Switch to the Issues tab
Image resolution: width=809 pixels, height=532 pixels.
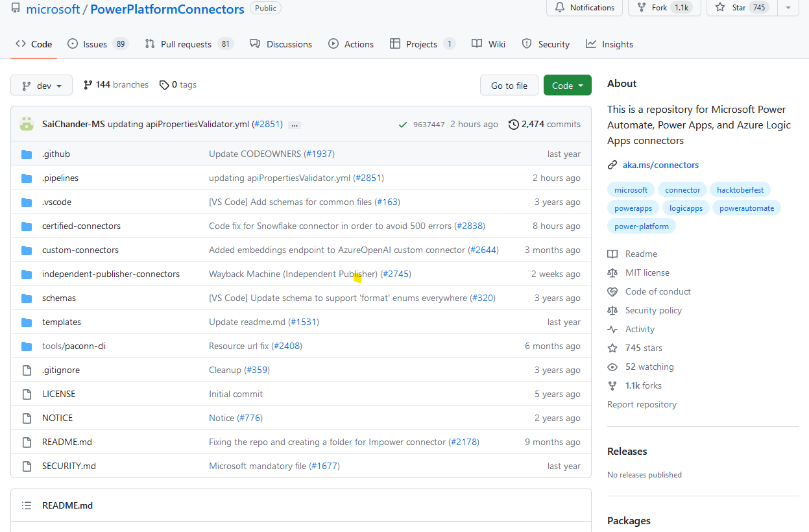point(95,44)
